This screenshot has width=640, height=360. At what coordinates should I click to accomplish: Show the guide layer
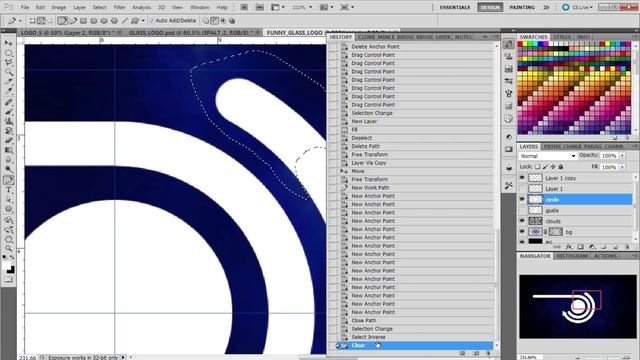[522, 210]
